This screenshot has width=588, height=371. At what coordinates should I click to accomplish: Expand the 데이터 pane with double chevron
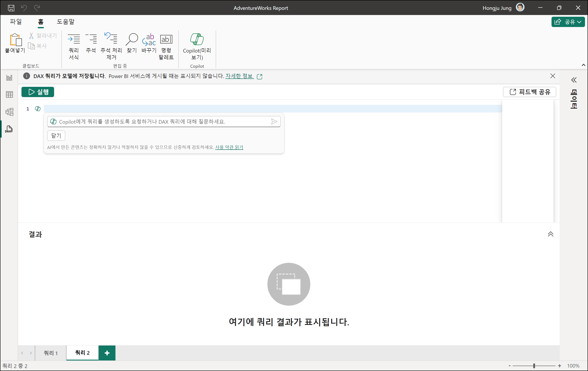pos(574,80)
